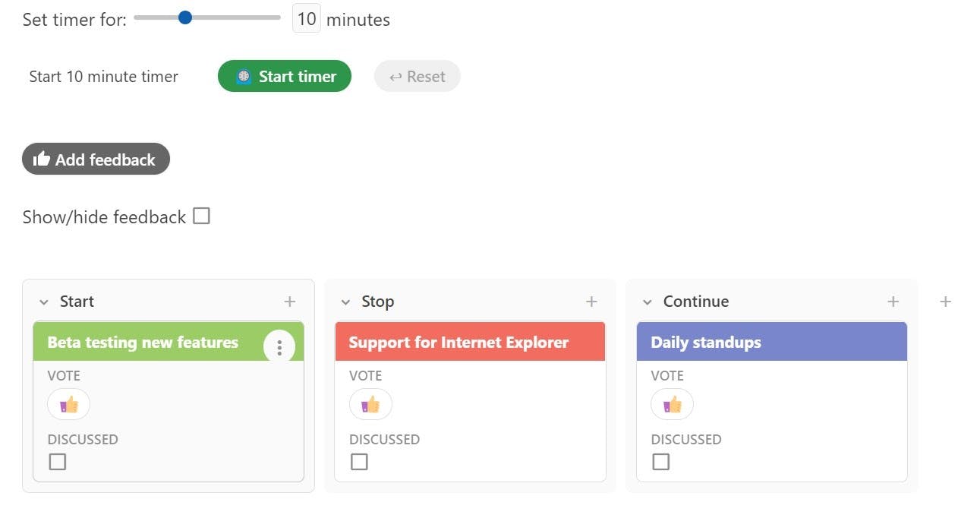980x518 pixels.
Task: Mark Daily standups as discussed
Action: pyautogui.click(x=661, y=461)
